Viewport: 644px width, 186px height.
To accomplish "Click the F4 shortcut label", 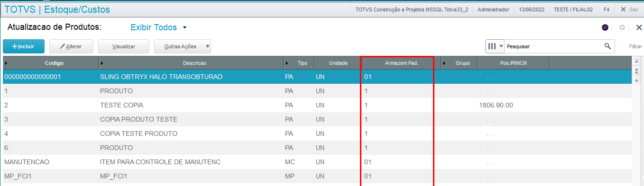I will [x=607, y=9].
